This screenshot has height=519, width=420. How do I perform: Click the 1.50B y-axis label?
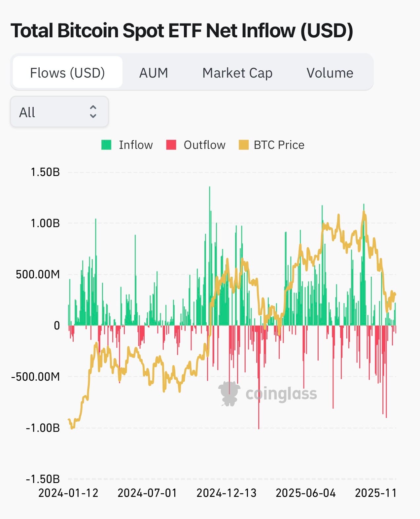45,172
